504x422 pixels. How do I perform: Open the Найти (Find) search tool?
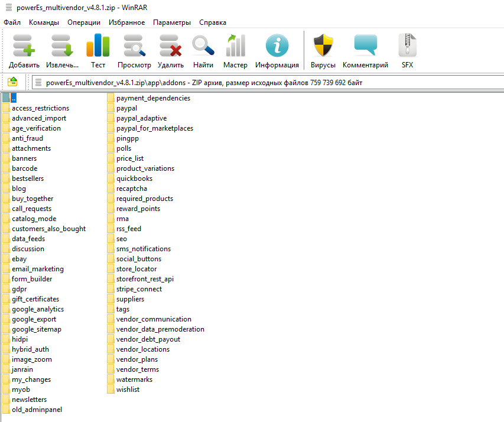(x=203, y=46)
